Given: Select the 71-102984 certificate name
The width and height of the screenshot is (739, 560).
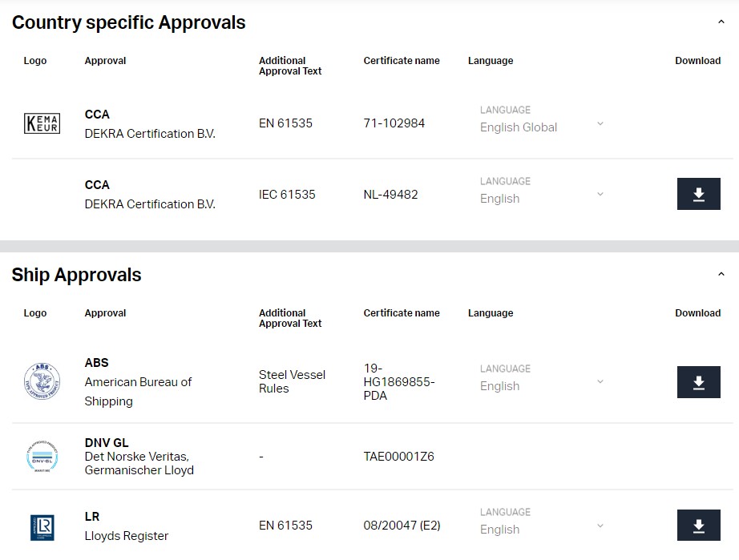Looking at the screenshot, I should (394, 123).
